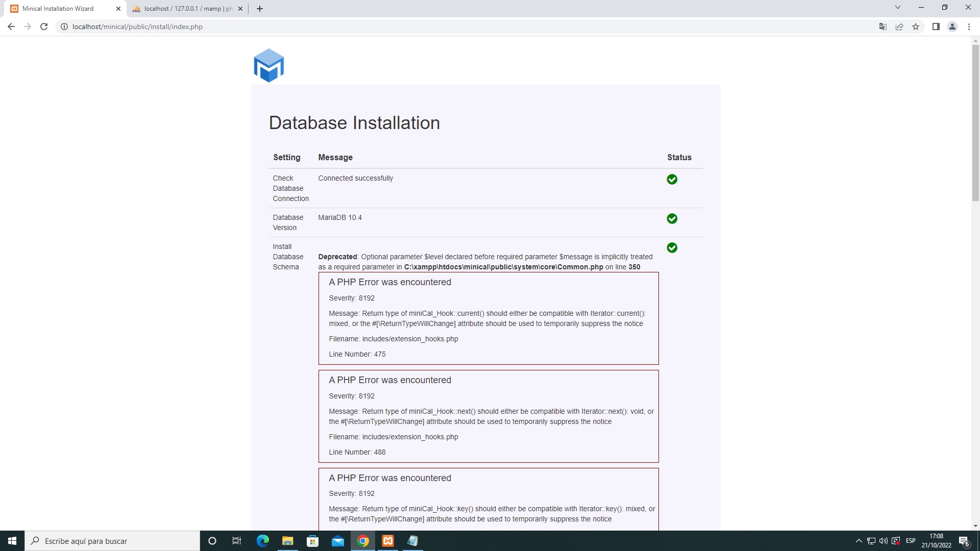
Task: Click the browser back arrow
Action: pyautogui.click(x=11, y=27)
